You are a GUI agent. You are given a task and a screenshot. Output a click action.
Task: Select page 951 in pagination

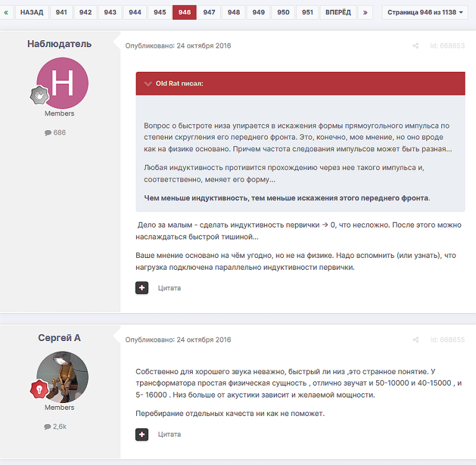pyautogui.click(x=307, y=12)
